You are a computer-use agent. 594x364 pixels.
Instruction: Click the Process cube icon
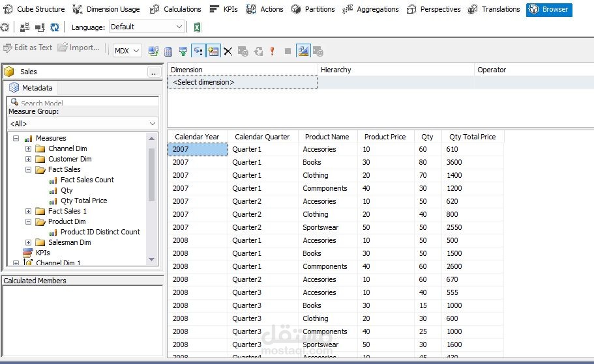tap(5, 27)
